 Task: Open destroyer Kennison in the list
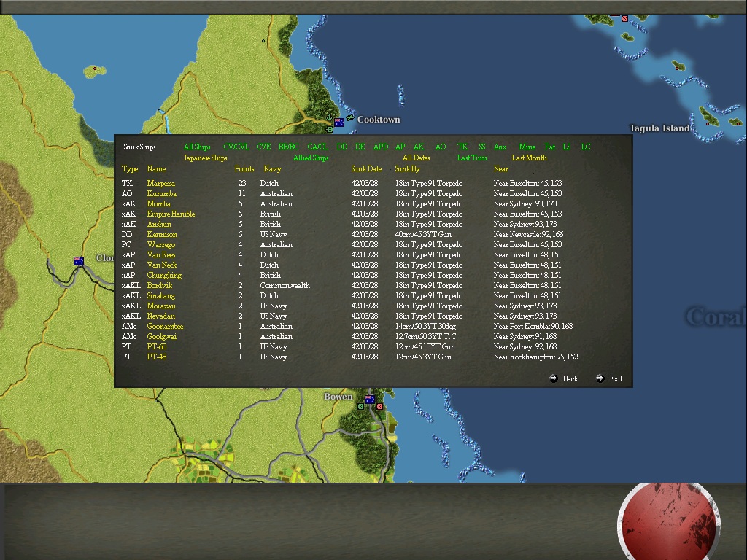(162, 234)
